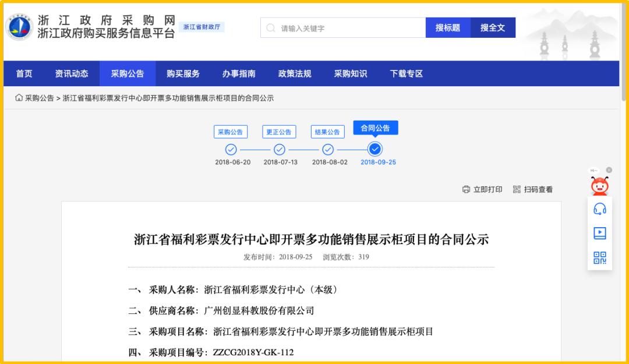Select the blue 合同公告 stage checkmark

click(x=375, y=150)
